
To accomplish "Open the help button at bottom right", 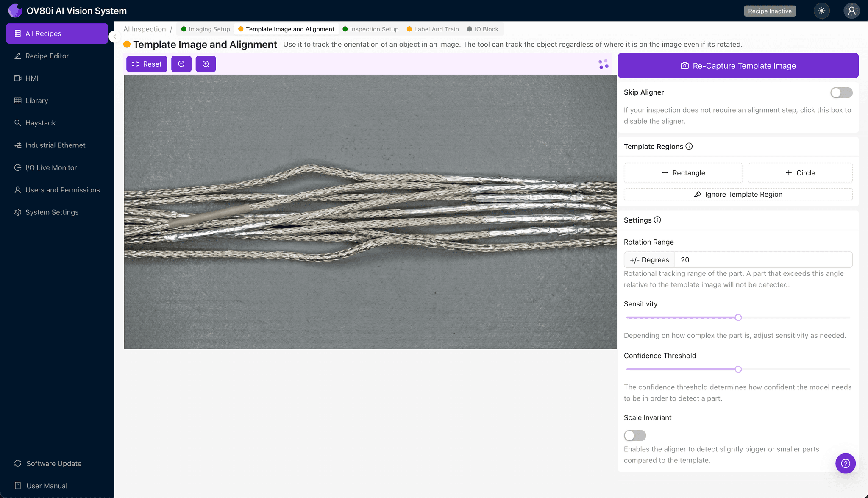I will (846, 463).
